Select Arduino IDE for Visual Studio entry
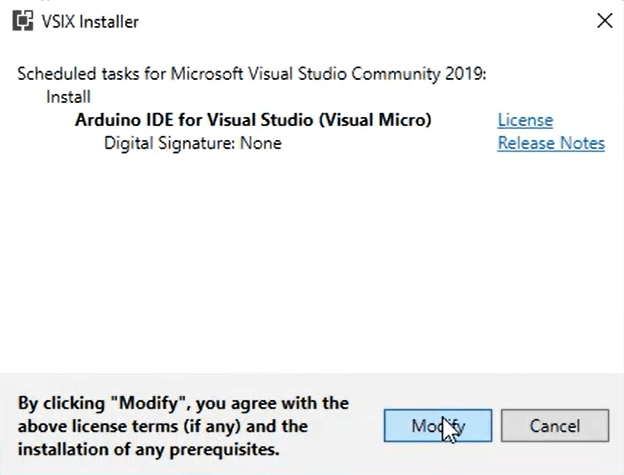Screen dimensions: 624x475 [x=253, y=120]
